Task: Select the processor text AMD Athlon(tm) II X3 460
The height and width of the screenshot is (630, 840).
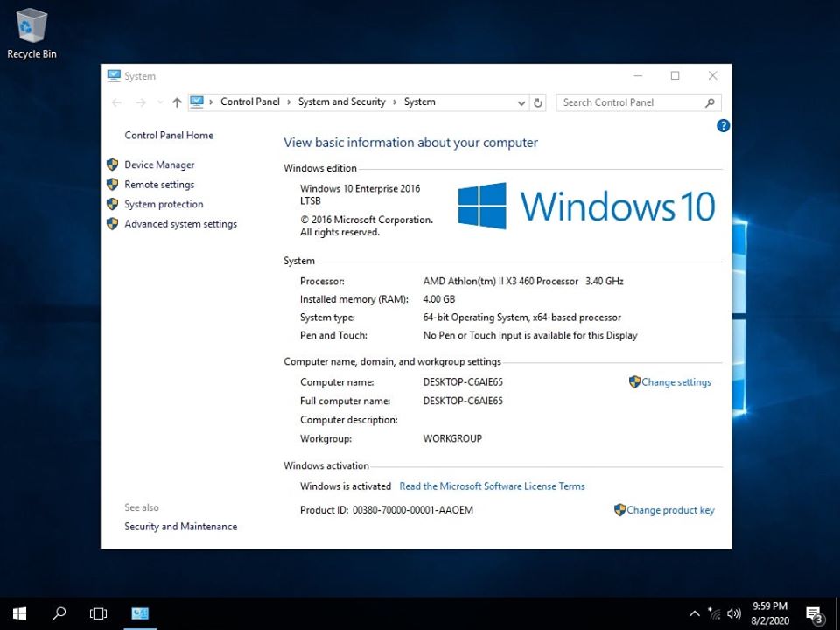Action: pos(500,281)
